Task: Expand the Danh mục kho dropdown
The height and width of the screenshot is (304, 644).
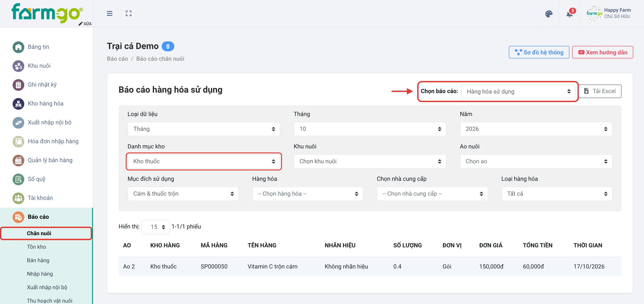Action: coord(204,161)
